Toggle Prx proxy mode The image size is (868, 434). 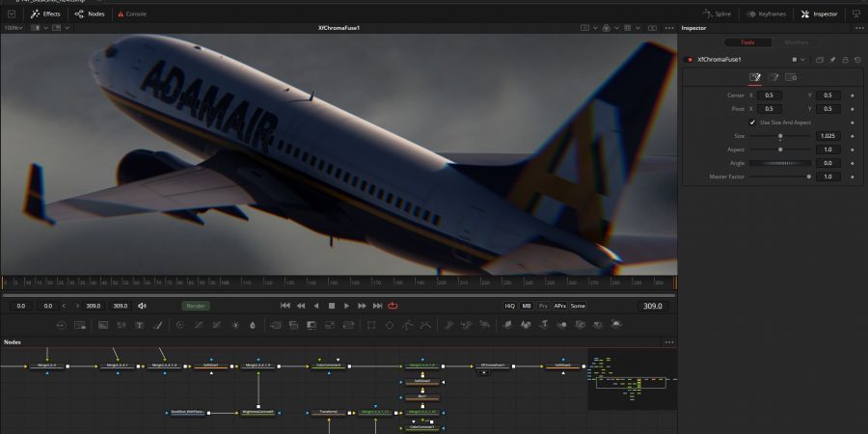click(x=544, y=306)
